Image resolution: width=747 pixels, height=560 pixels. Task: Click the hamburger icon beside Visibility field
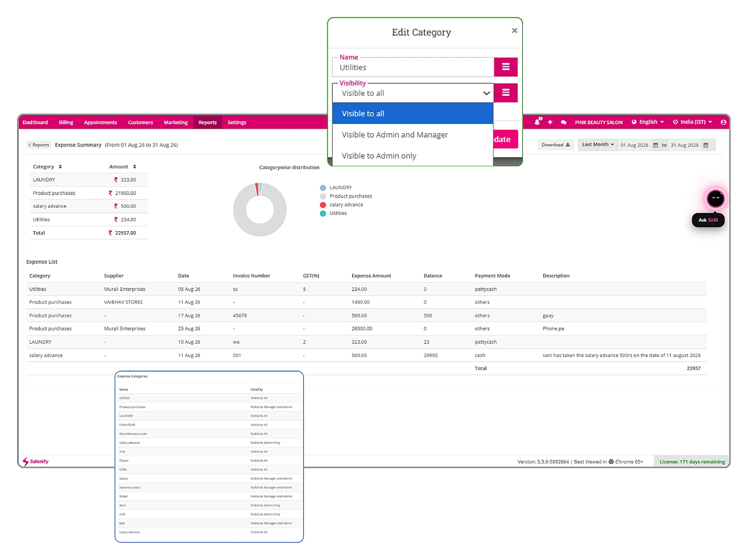point(506,93)
